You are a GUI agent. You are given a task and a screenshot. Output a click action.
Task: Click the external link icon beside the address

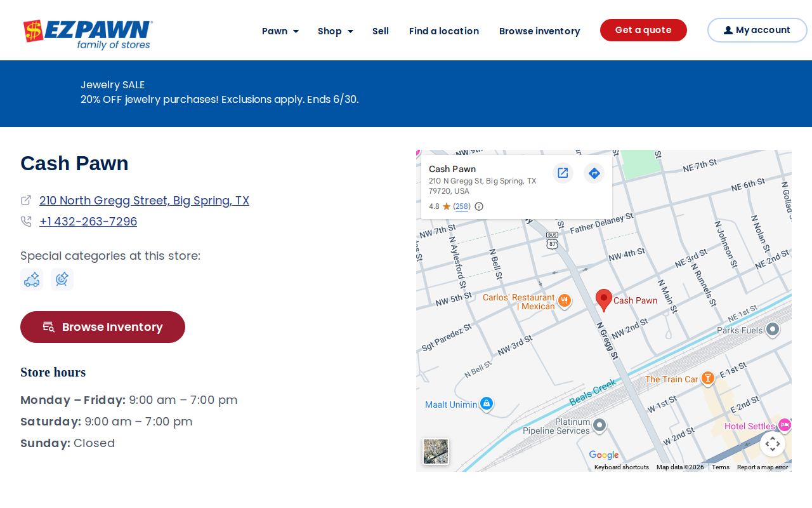(26, 200)
